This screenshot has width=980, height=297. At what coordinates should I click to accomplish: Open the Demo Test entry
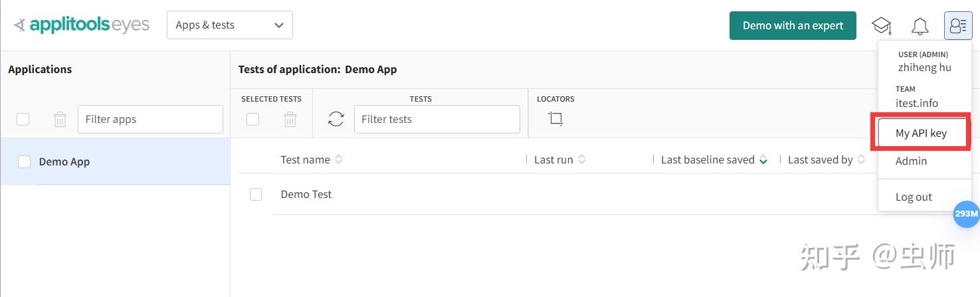point(306,194)
